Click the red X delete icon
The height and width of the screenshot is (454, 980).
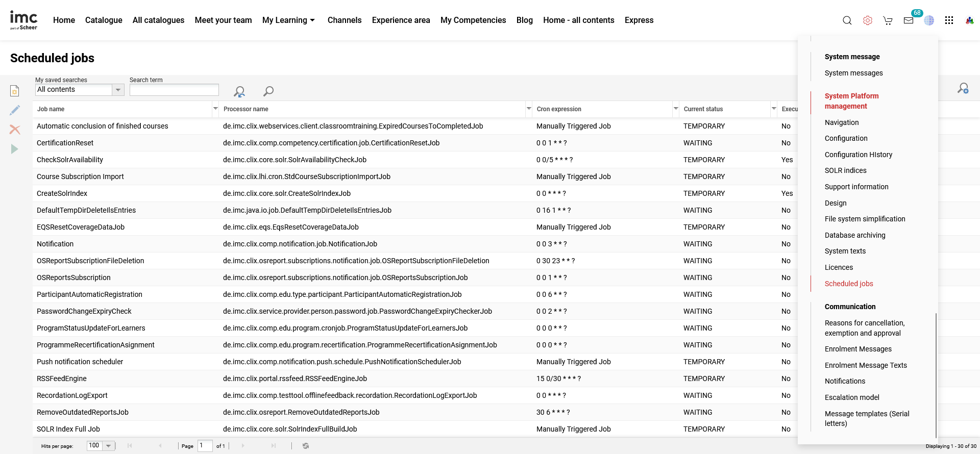pyautogui.click(x=15, y=130)
